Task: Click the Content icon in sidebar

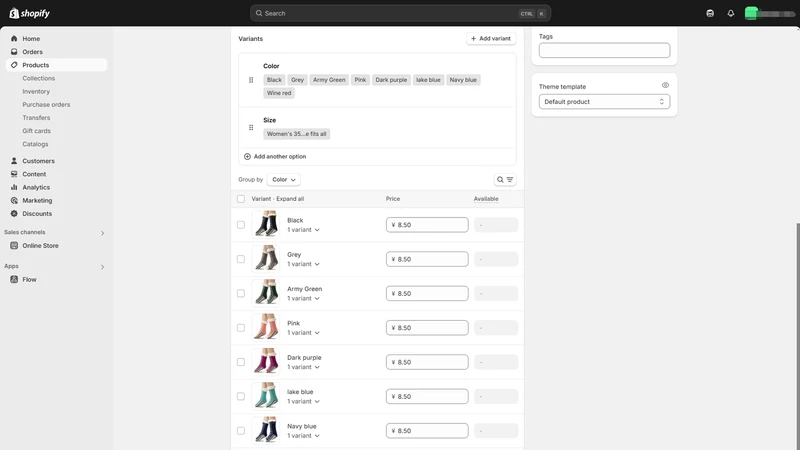Action: click(x=14, y=174)
